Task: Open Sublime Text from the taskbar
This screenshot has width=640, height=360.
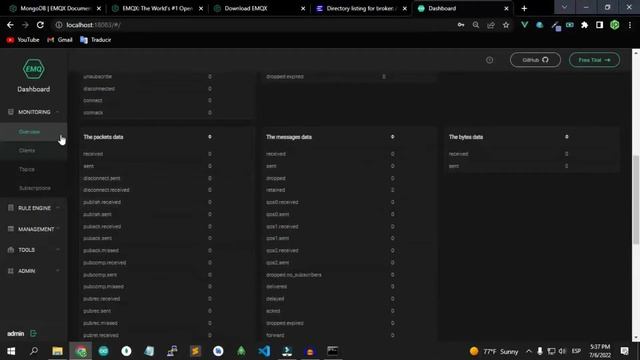Action: tap(196, 351)
